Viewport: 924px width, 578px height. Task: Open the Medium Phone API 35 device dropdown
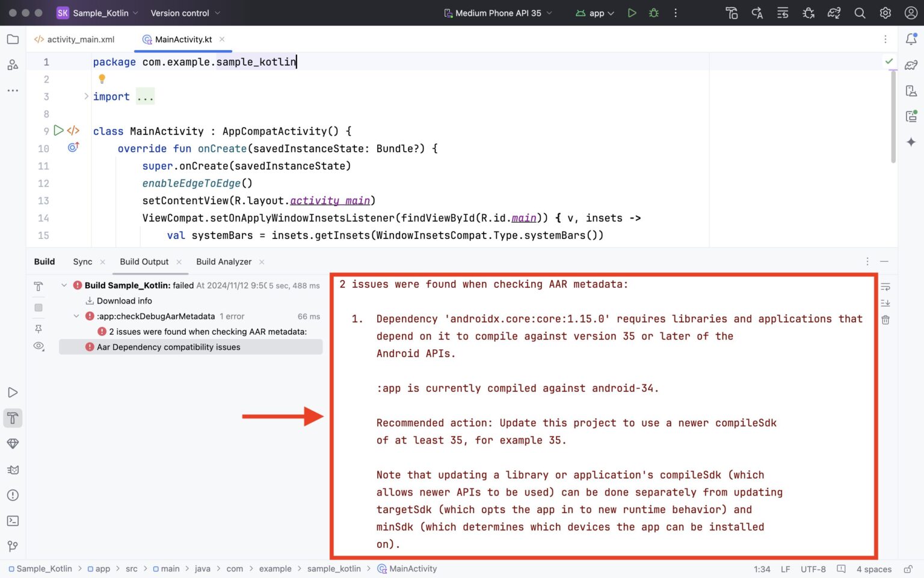(498, 13)
